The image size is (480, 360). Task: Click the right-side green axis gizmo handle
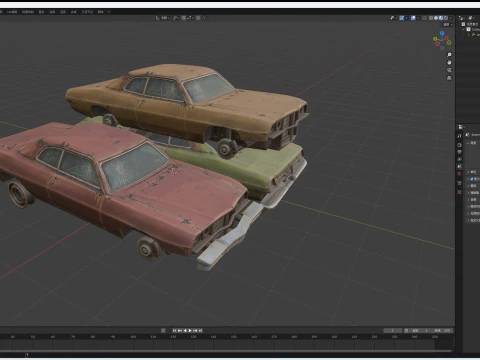(x=449, y=42)
